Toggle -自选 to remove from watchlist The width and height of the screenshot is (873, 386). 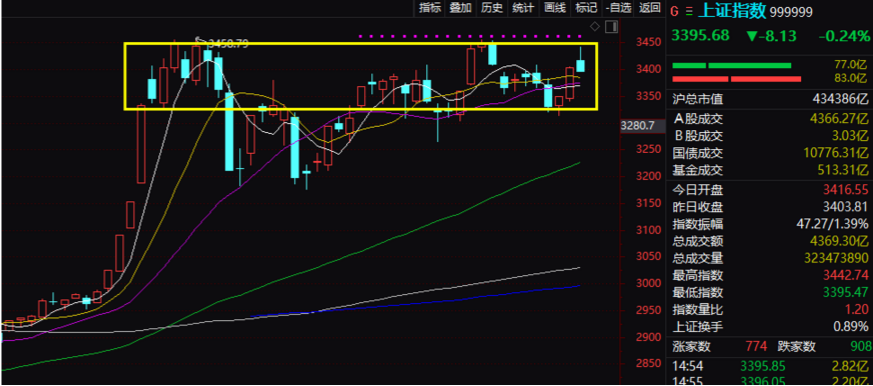click(x=618, y=8)
